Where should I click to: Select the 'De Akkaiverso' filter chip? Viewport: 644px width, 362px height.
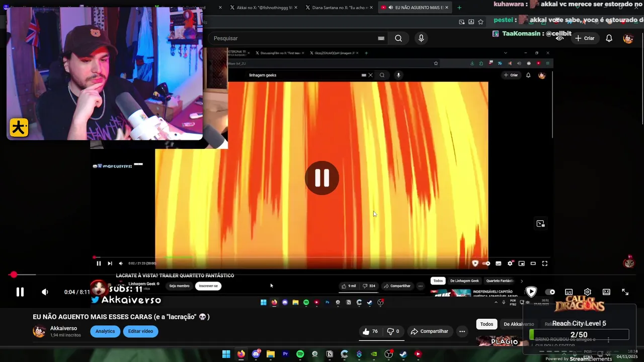tap(519, 324)
